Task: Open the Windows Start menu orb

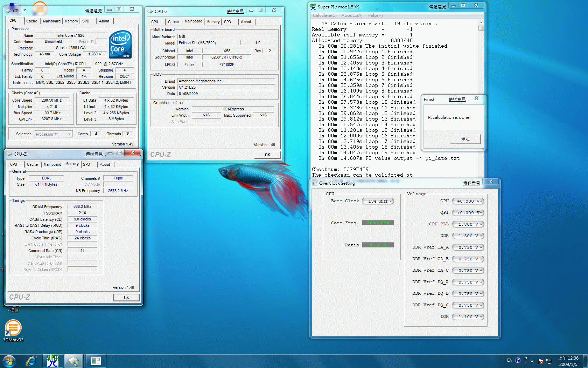Action: [x=9, y=361]
